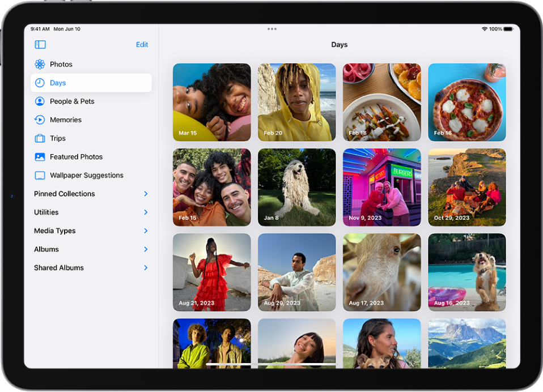Select Days in the sidebar
The height and width of the screenshot is (392, 543).
[x=57, y=82]
